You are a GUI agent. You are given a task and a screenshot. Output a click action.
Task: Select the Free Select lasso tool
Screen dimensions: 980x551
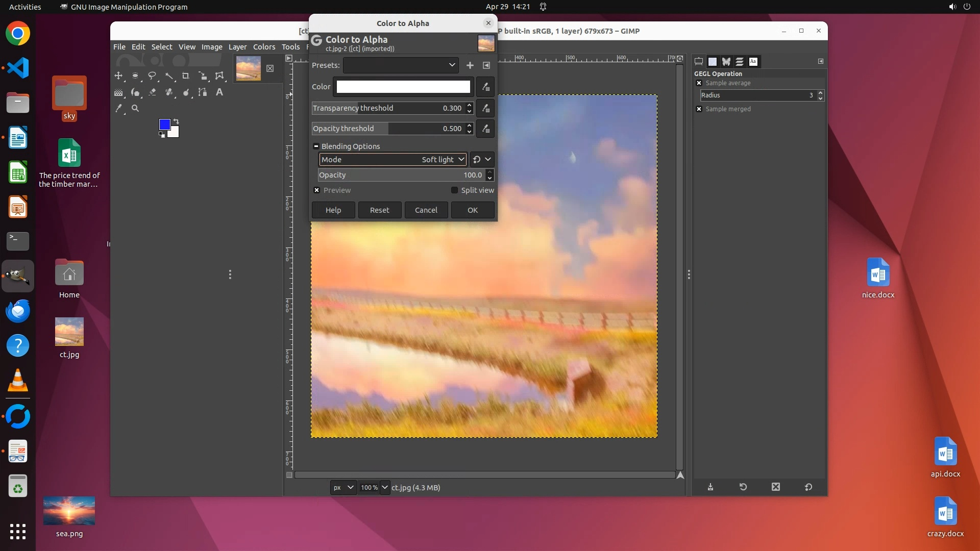(x=152, y=76)
